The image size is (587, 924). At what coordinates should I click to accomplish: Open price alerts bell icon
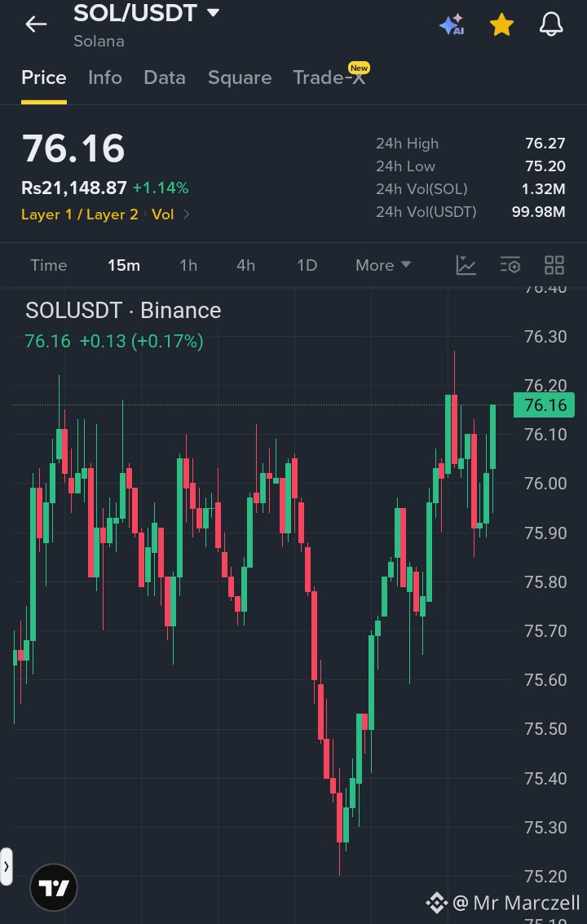pos(551,24)
